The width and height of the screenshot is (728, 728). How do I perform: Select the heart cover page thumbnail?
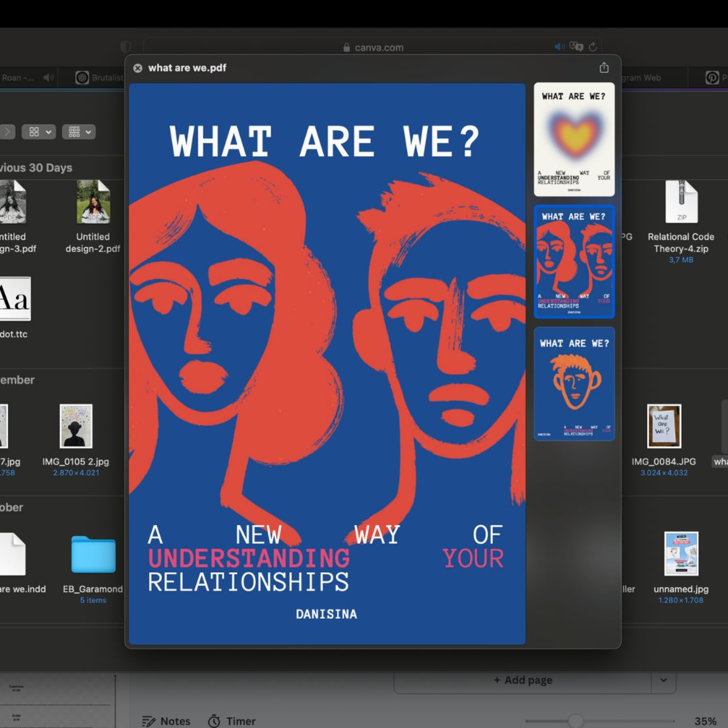coord(574,140)
